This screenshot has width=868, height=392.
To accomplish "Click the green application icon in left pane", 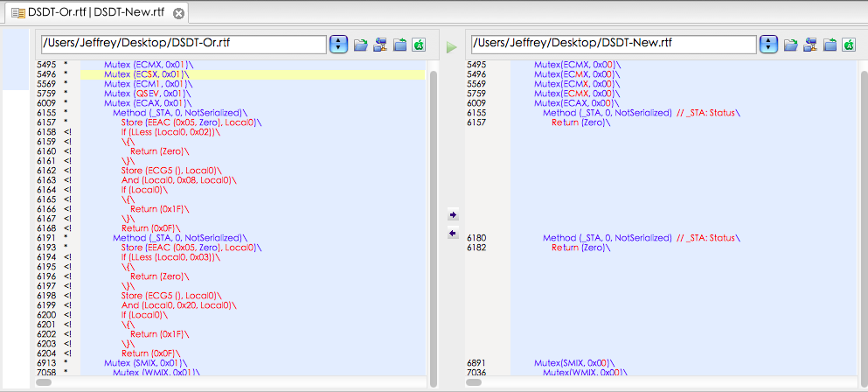I will point(419,45).
